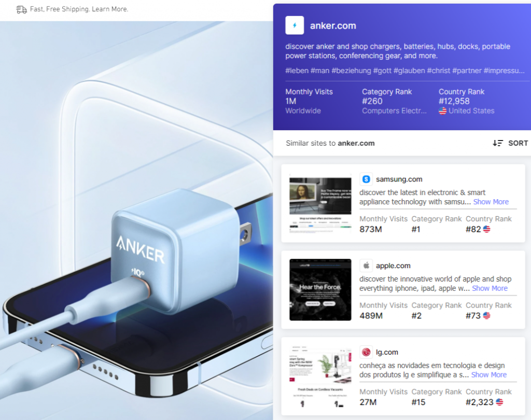Select lg.com Category Rank #15
The height and width of the screenshot is (420, 531).
click(418, 402)
